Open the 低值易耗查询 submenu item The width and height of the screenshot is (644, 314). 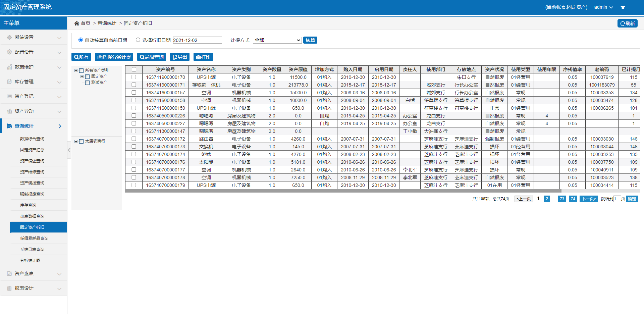point(34,239)
